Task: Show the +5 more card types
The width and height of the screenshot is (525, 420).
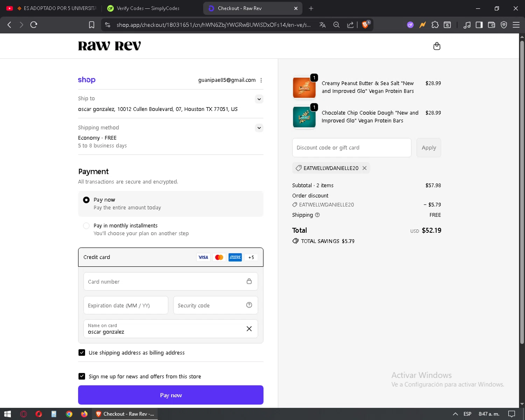Action: 251,257
